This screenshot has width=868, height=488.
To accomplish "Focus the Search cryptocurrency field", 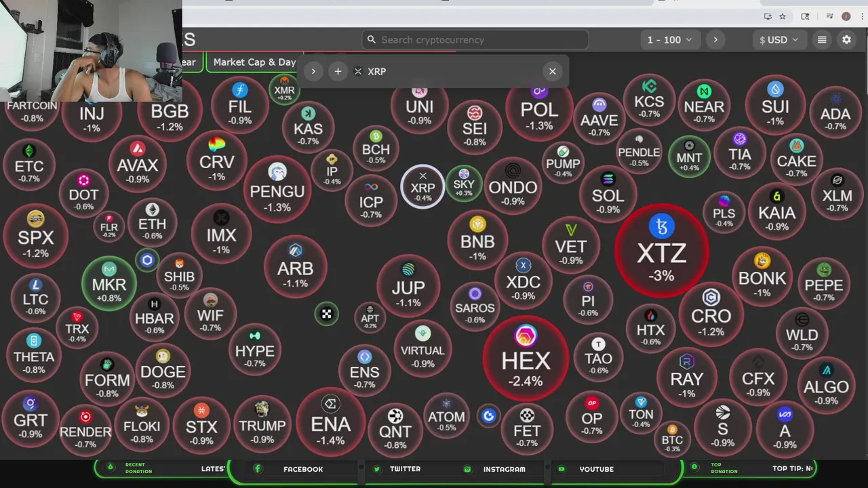I will coord(475,40).
